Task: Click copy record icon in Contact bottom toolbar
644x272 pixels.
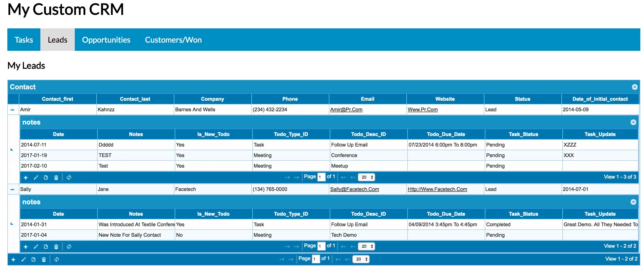Action: (33, 260)
